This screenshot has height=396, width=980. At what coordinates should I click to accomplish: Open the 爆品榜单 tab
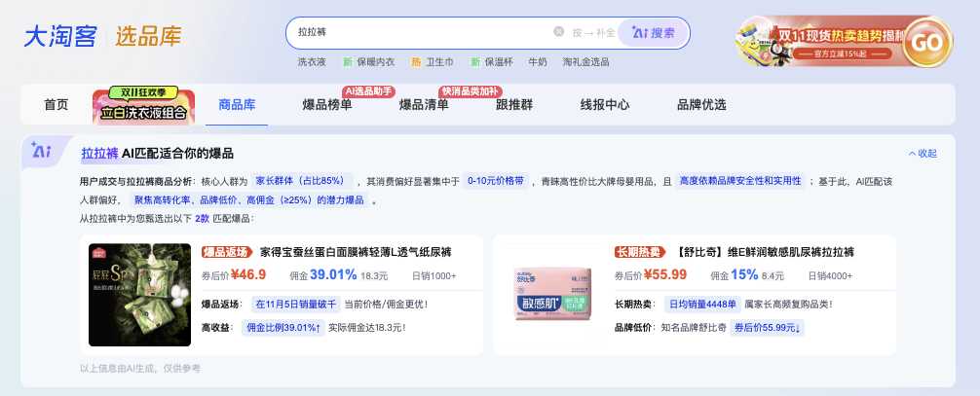327,104
